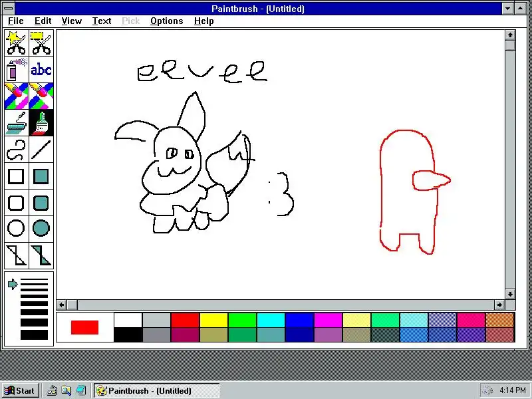Pick the light gray palette swatch
Viewport: 532px width, 399px height.
coord(156,321)
